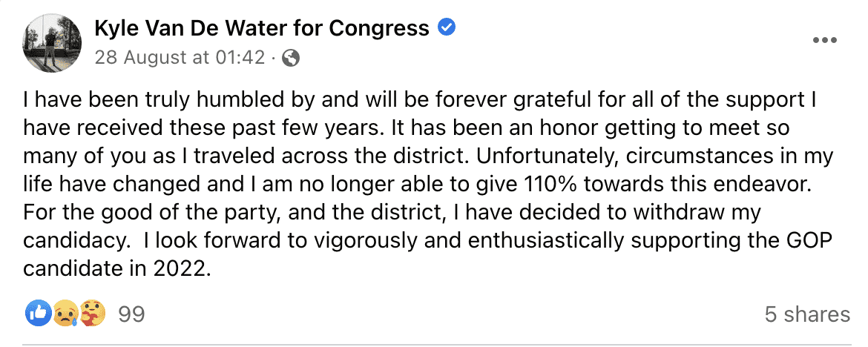Show who reacted via the 99 count
Viewport: 868px width, 347px height.
pos(131,314)
